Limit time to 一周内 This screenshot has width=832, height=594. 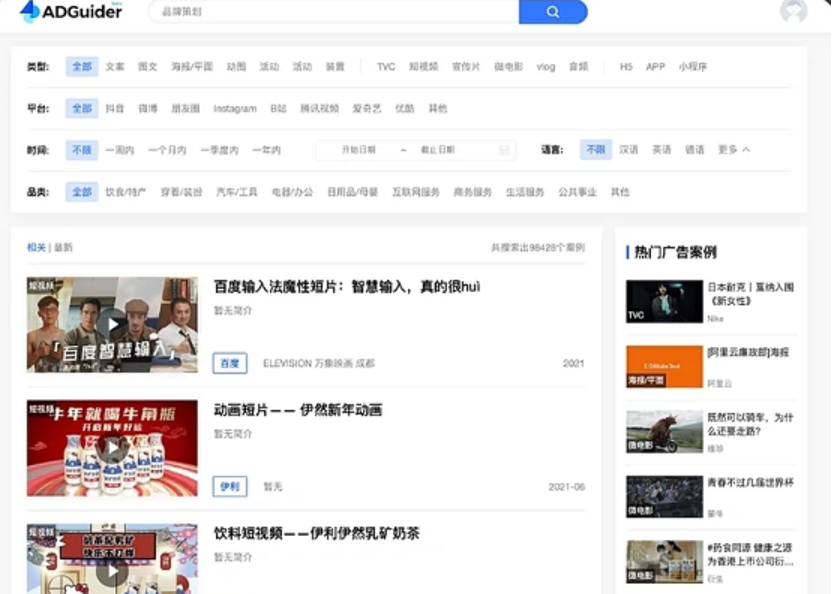coord(119,150)
